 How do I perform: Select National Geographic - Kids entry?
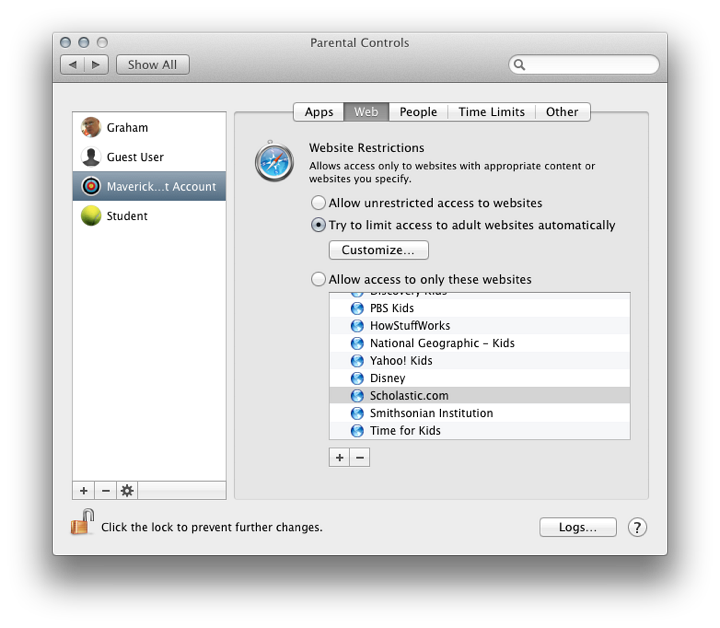point(480,343)
